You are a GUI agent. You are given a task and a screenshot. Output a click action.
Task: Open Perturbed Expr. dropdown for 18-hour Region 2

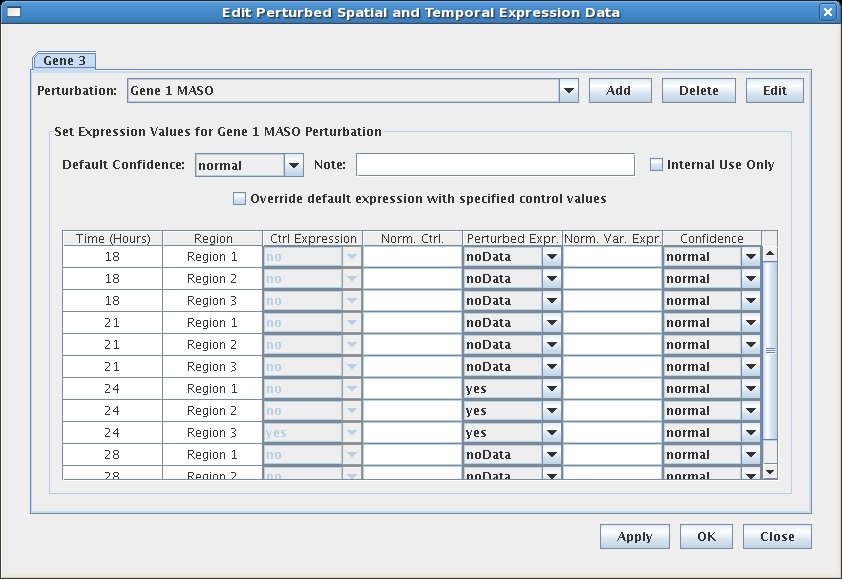tap(551, 279)
